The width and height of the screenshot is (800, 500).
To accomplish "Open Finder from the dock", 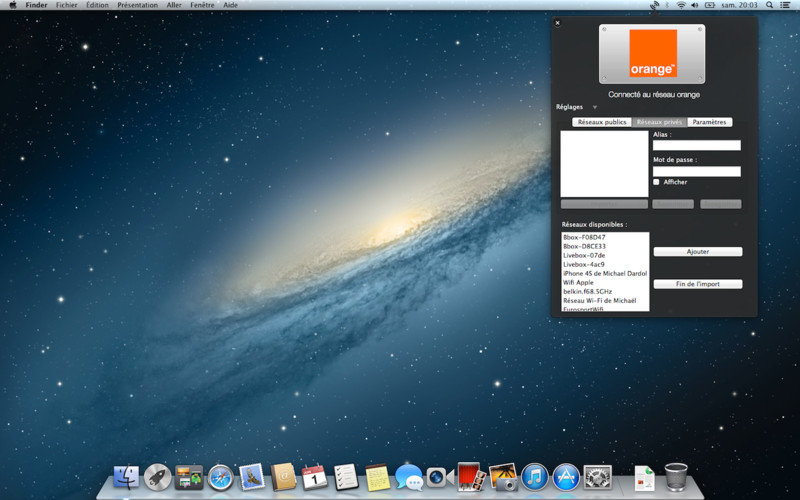I will coord(126,477).
